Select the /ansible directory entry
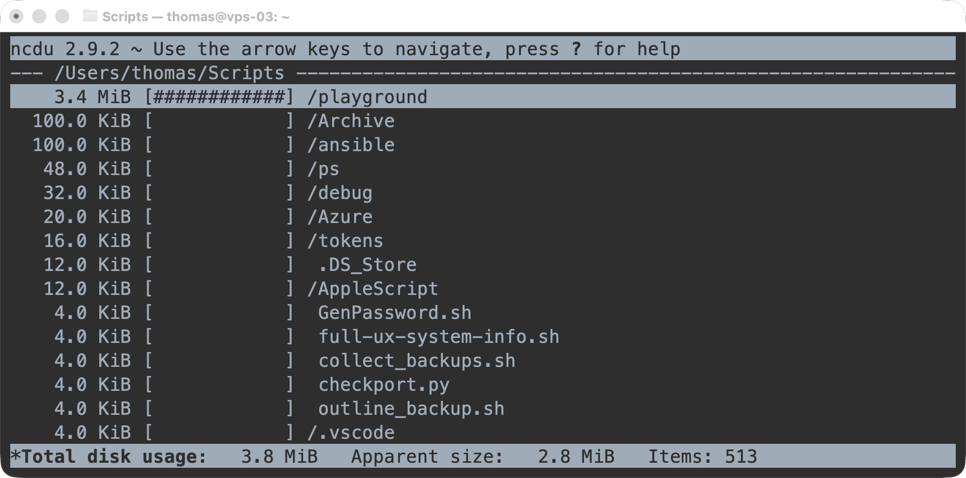Viewport: 966px width, 478px height. point(351,145)
